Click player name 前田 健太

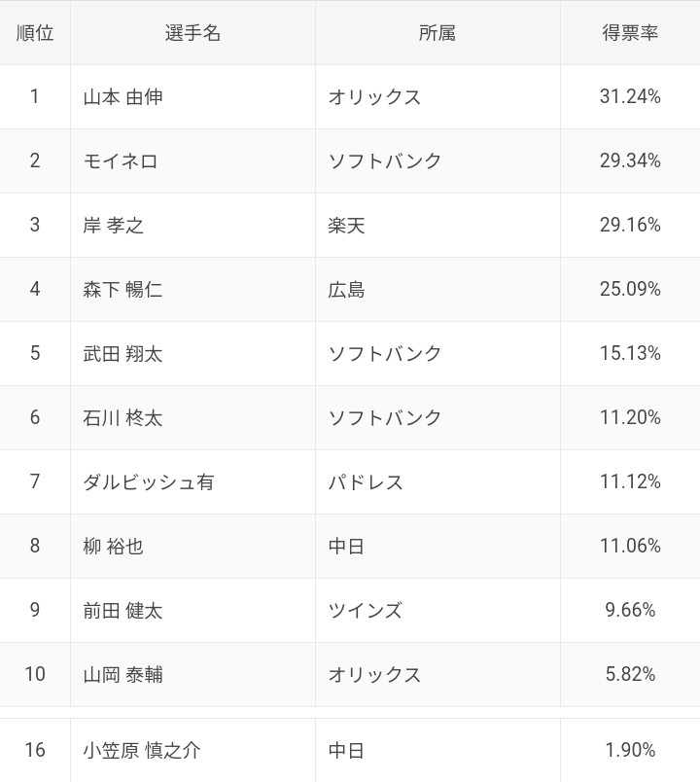point(123,611)
